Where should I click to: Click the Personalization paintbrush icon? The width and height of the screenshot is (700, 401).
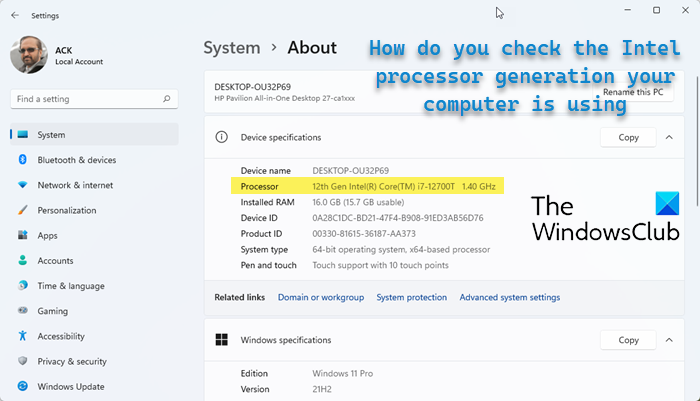[23, 210]
